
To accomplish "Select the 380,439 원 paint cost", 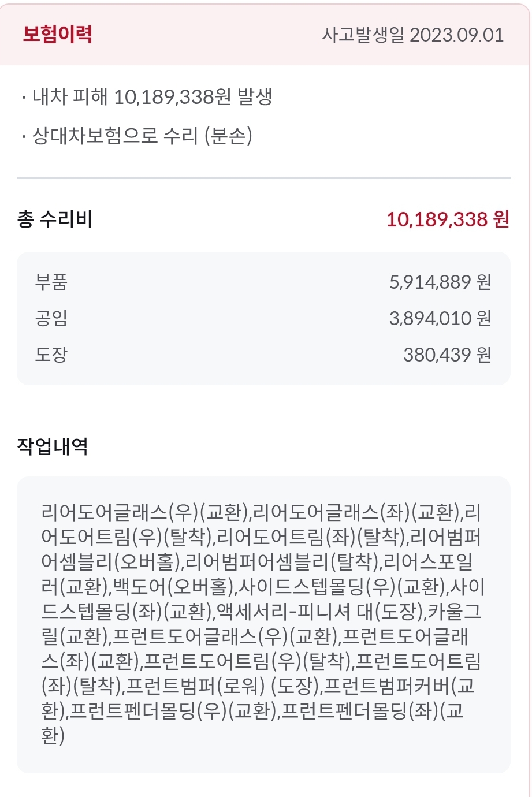I will (447, 354).
